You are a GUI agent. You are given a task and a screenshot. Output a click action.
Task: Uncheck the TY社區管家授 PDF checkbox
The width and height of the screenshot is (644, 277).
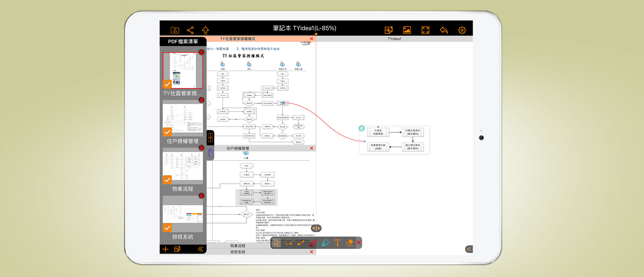[x=167, y=84]
